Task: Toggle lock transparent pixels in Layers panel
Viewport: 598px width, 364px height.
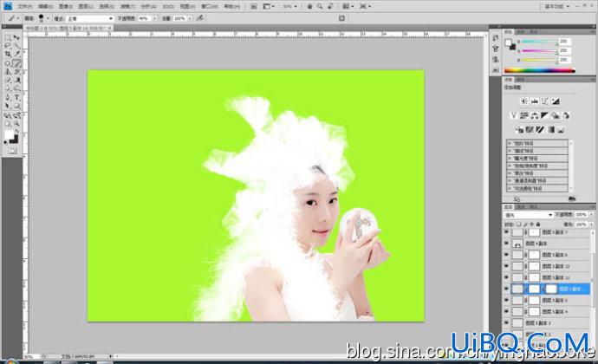Action: click(x=518, y=224)
